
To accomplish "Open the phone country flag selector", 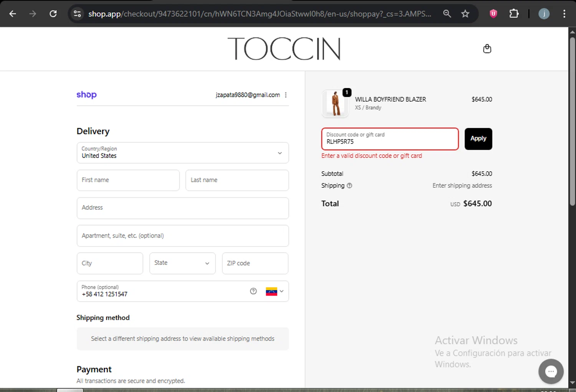I will (x=275, y=291).
